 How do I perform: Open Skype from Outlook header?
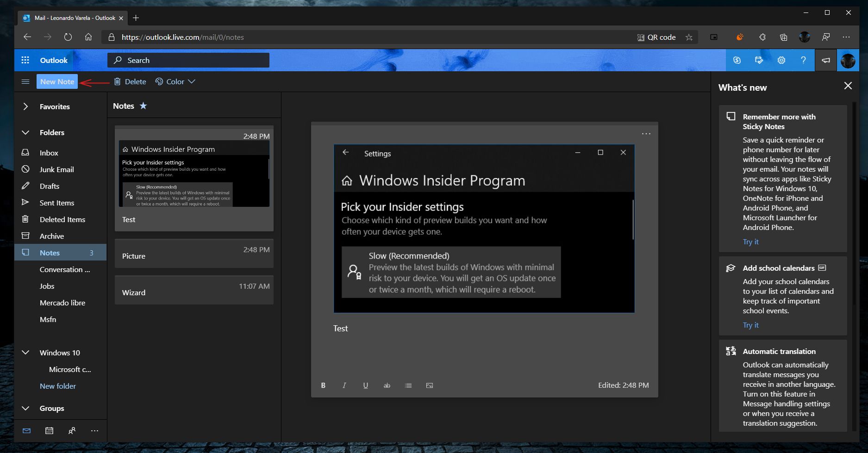click(737, 60)
